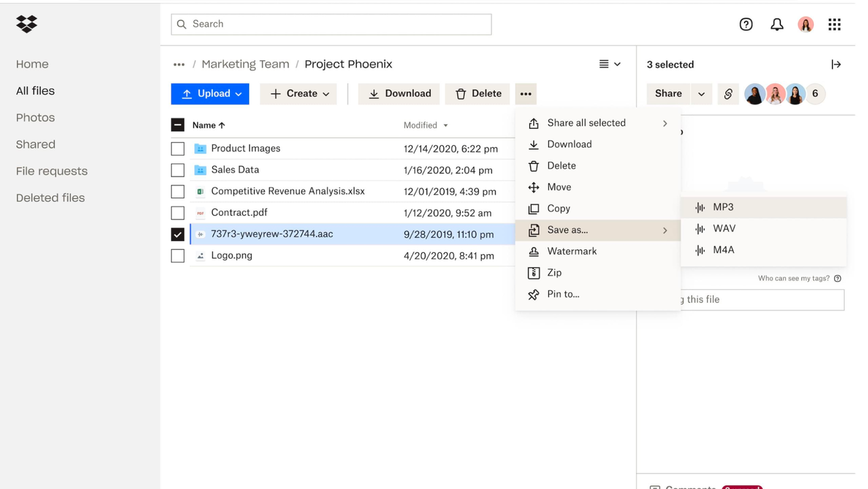Click the Search input field

[x=331, y=24]
